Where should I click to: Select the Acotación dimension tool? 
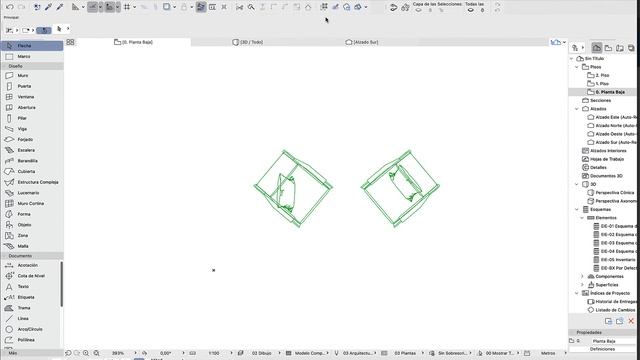click(31, 265)
